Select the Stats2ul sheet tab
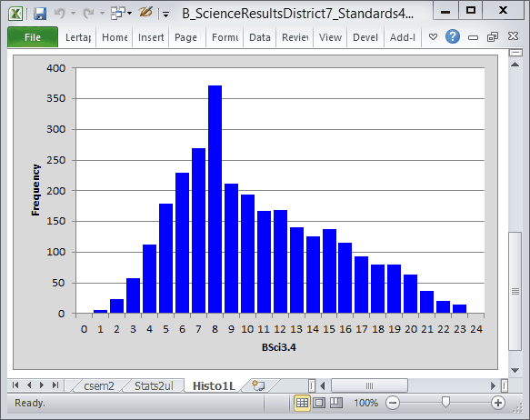The image size is (530, 420). click(154, 385)
